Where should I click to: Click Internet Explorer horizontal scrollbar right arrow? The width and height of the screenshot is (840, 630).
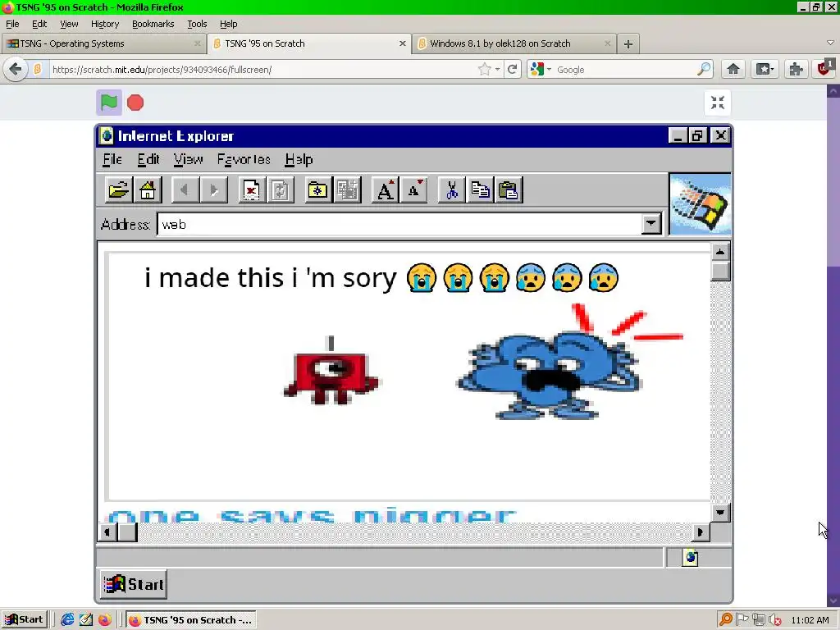[x=701, y=532]
